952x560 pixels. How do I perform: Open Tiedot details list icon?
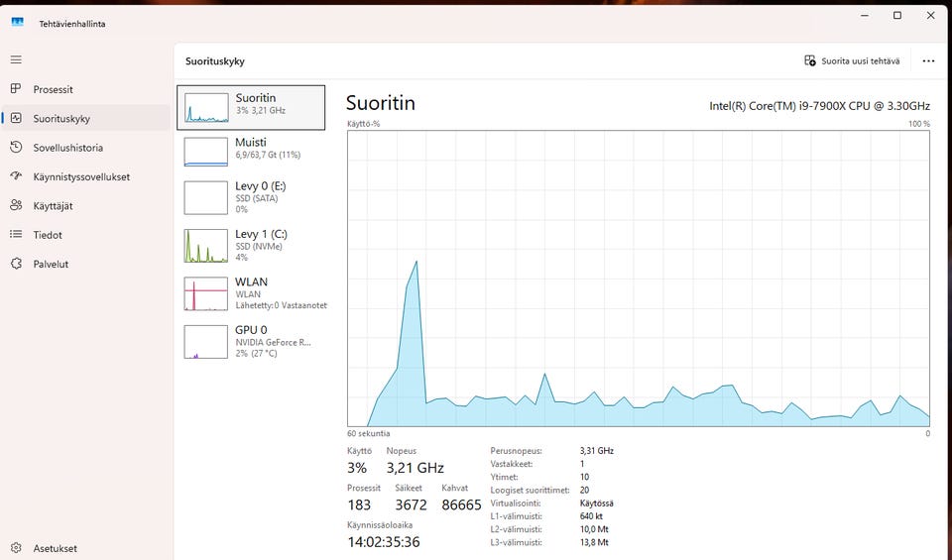click(x=16, y=234)
